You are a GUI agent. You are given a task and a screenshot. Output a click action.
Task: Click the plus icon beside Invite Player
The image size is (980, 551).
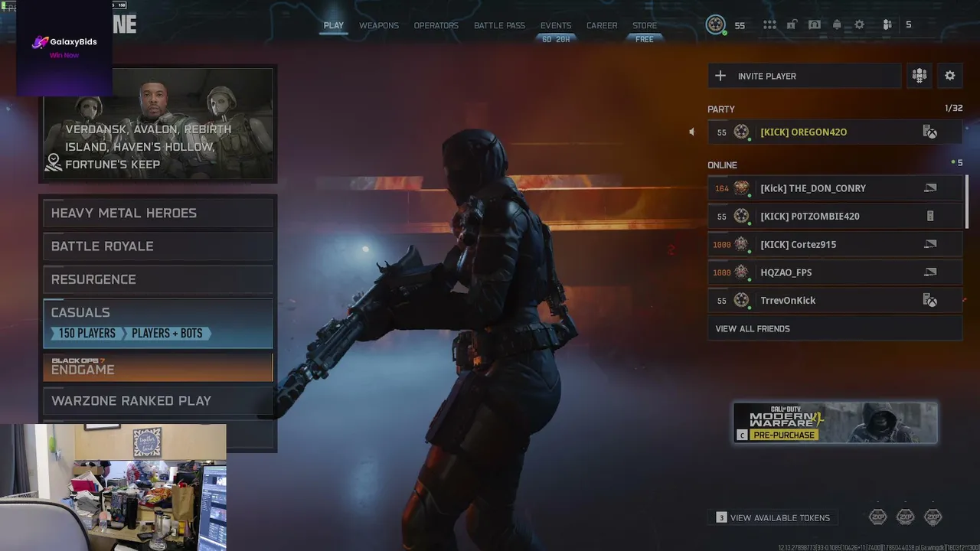click(x=720, y=76)
